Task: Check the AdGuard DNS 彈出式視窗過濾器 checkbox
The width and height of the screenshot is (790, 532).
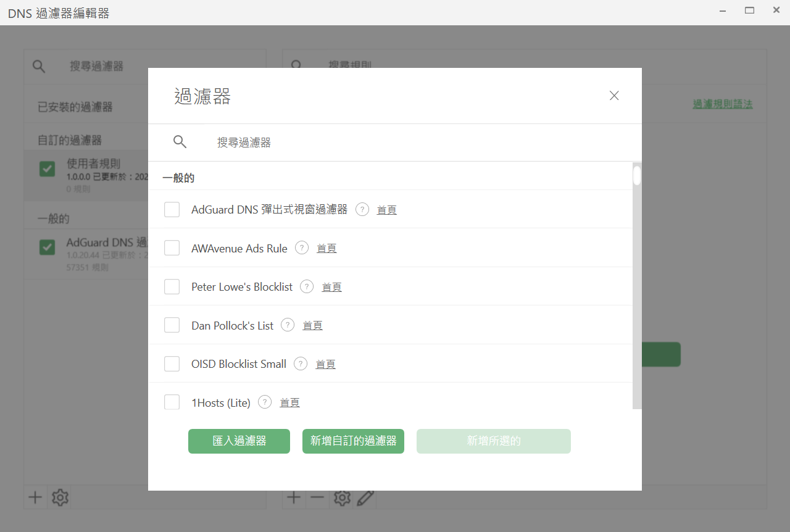Action: [x=172, y=210]
